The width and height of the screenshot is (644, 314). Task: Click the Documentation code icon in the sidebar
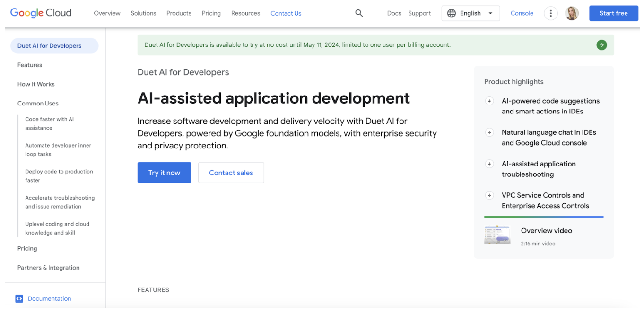(19, 298)
